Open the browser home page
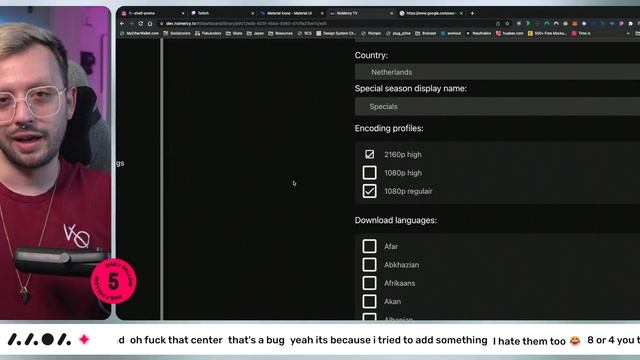 click(150, 24)
